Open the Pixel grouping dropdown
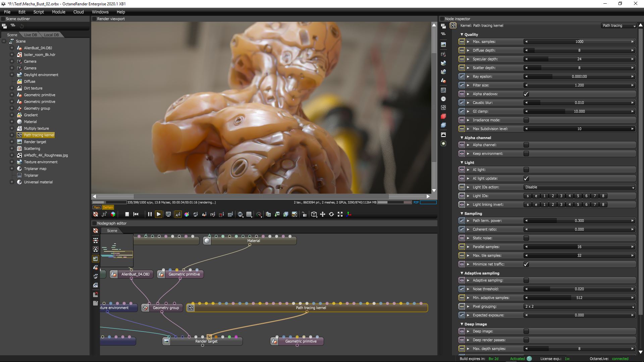 pos(579,306)
